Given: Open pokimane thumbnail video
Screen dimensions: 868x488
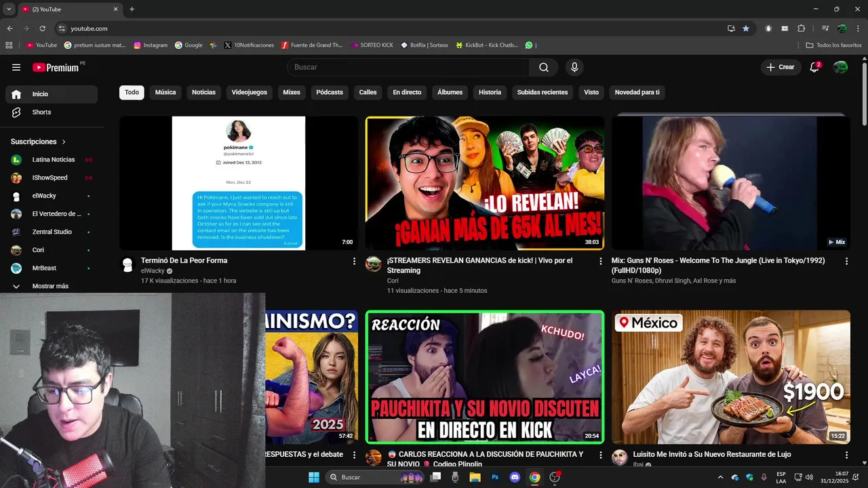Looking at the screenshot, I should [239, 183].
